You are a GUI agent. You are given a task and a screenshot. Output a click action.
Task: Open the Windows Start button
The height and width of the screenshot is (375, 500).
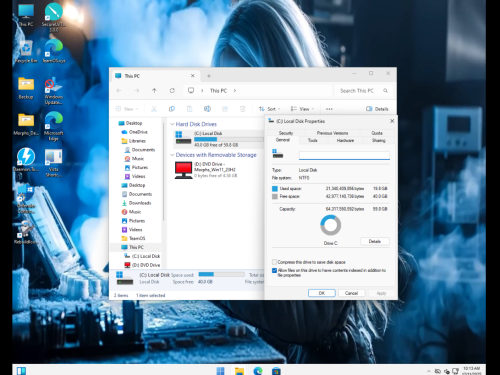click(x=221, y=371)
